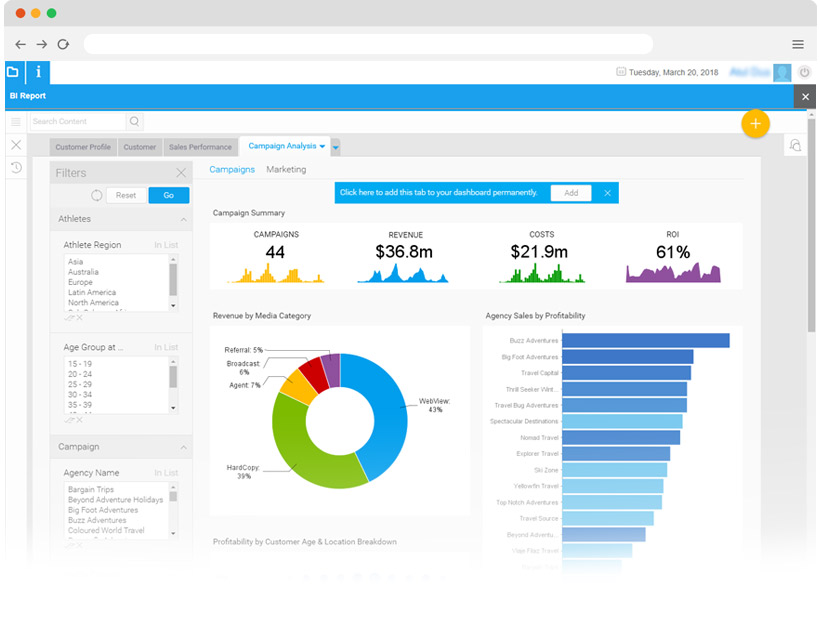Select Europe in Athlete Region list
This screenshot has height=640, width=820.
[x=80, y=282]
